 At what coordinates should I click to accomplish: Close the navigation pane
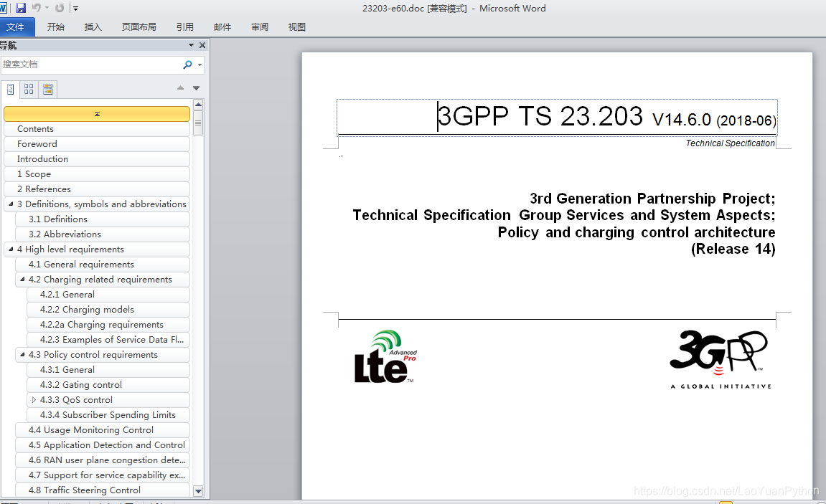(202, 45)
